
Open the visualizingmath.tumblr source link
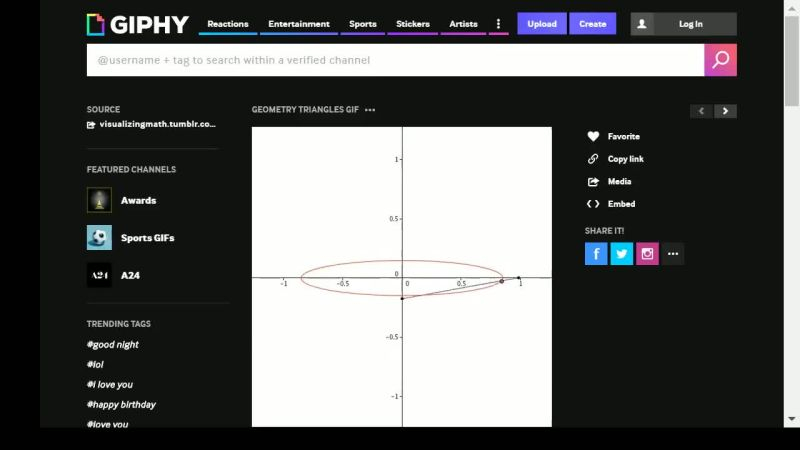[157, 124]
